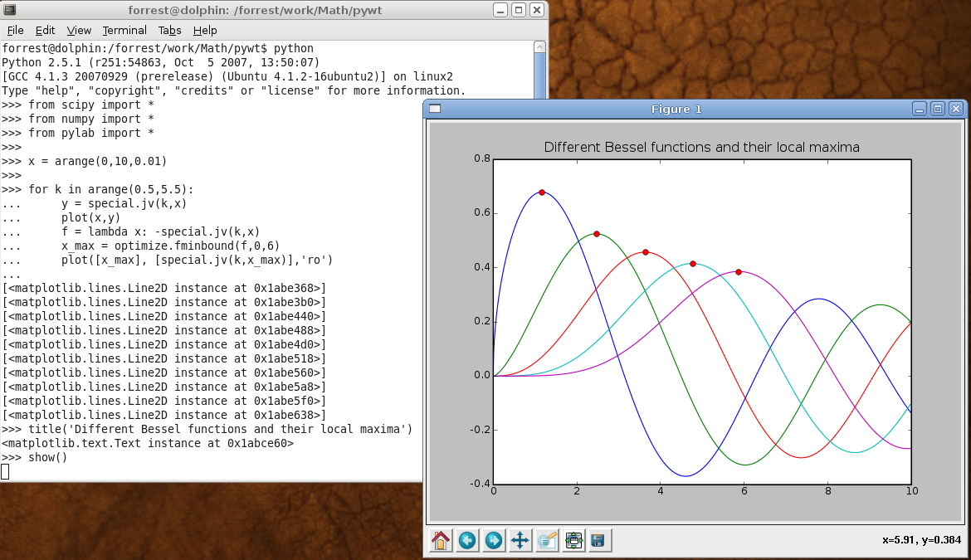Minimize the terminal window

[x=500, y=10]
